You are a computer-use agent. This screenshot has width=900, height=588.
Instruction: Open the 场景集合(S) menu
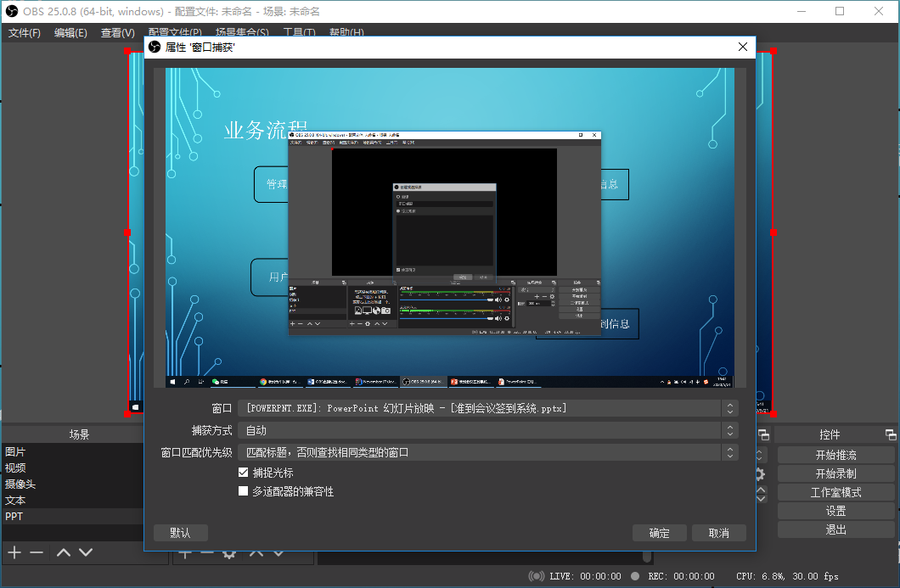coord(242,33)
